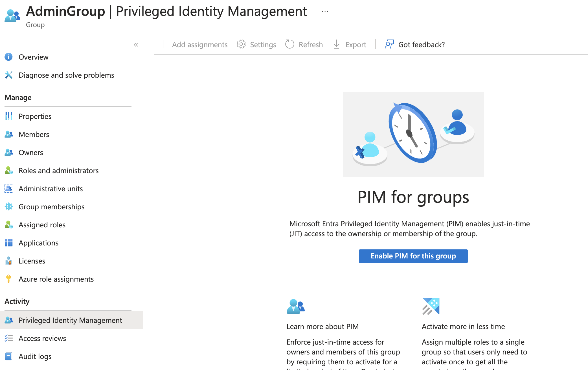Image resolution: width=588 pixels, height=370 pixels.
Task: Click the PIM clock illustration image
Action: pyautogui.click(x=413, y=134)
